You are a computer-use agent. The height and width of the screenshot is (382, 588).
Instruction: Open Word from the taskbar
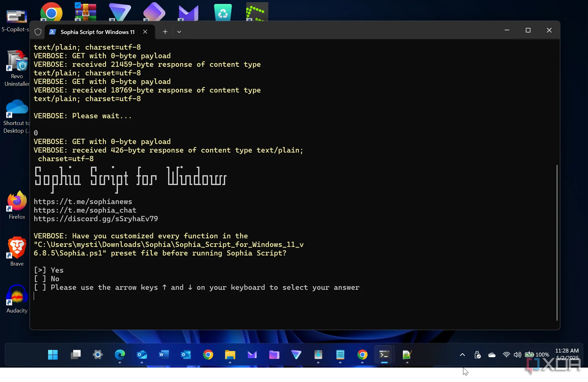click(164, 355)
